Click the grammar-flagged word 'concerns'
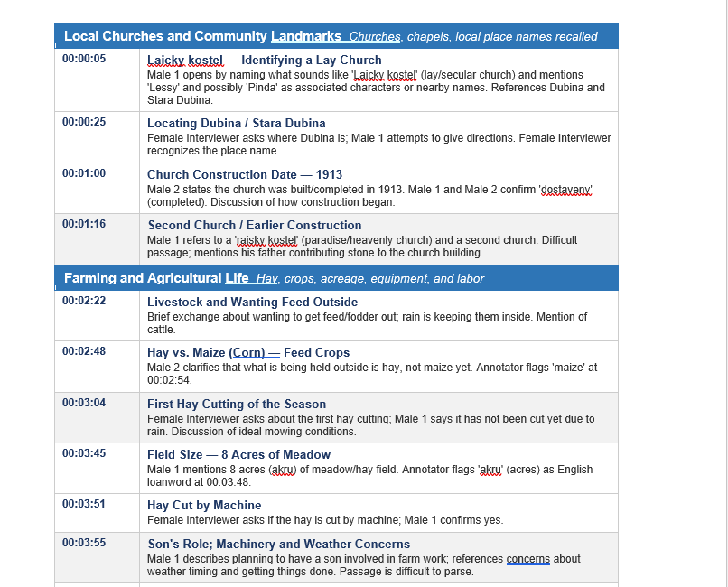The height and width of the screenshot is (587, 728). (x=527, y=559)
